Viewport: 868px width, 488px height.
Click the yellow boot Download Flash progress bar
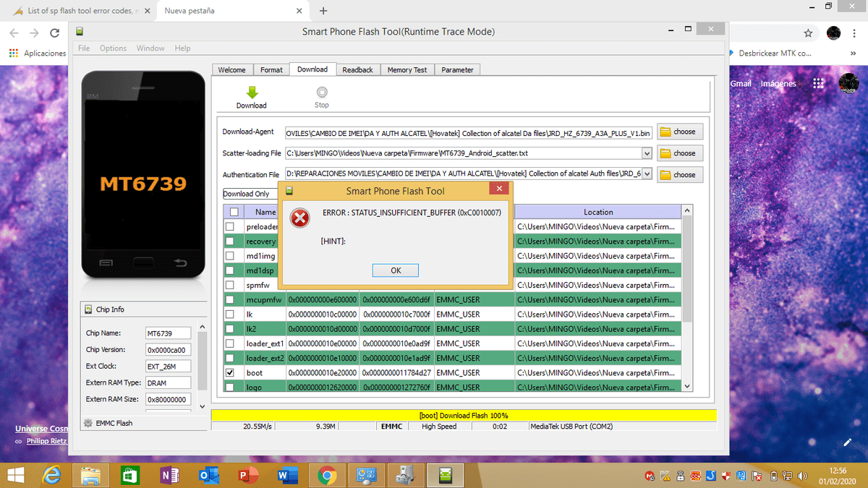click(464, 416)
